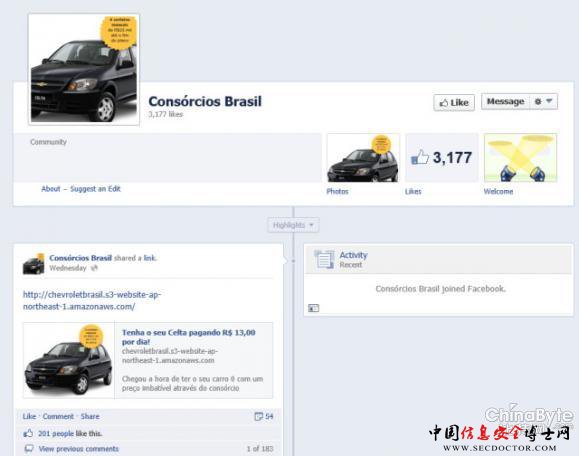Click the thumbs-up Like button

[454, 103]
